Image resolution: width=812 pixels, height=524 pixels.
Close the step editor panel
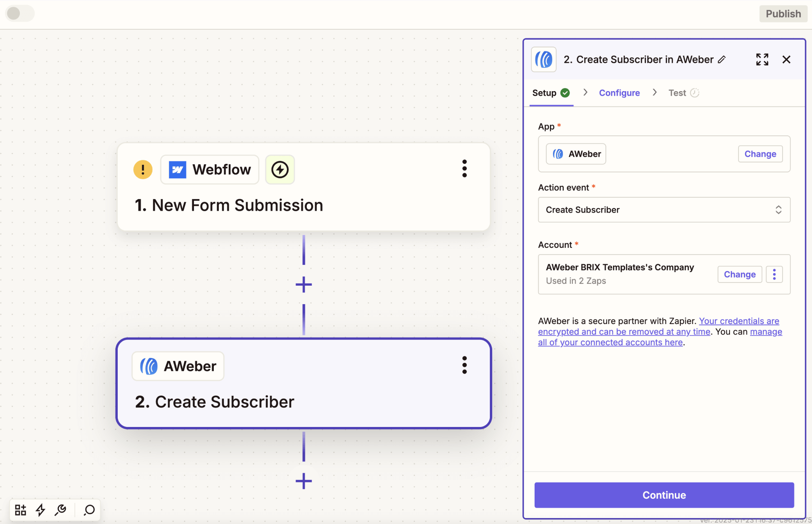[x=786, y=60]
